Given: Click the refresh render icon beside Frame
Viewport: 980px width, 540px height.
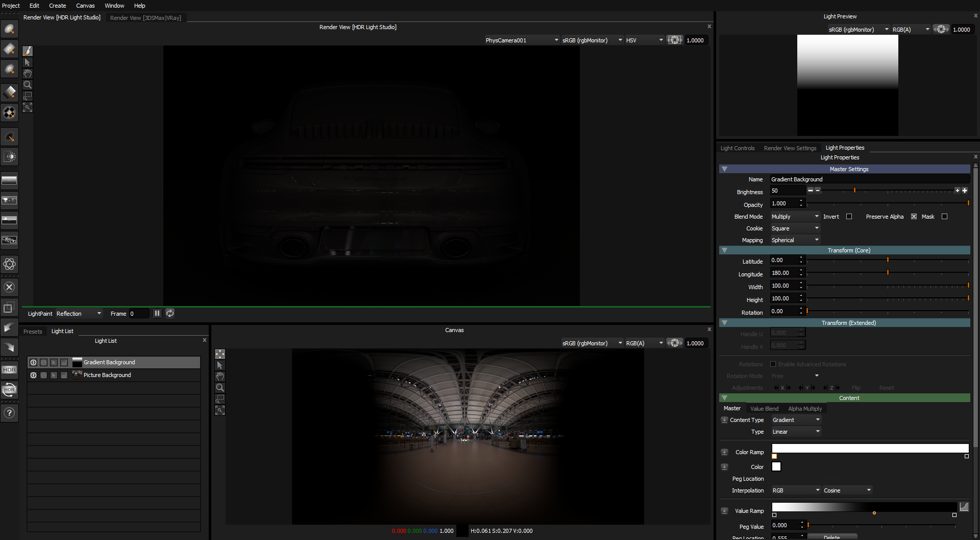Looking at the screenshot, I should coord(170,313).
